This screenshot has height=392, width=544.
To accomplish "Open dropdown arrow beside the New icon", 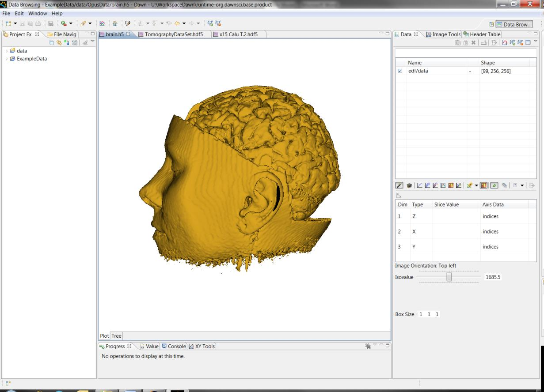I will [x=15, y=23].
